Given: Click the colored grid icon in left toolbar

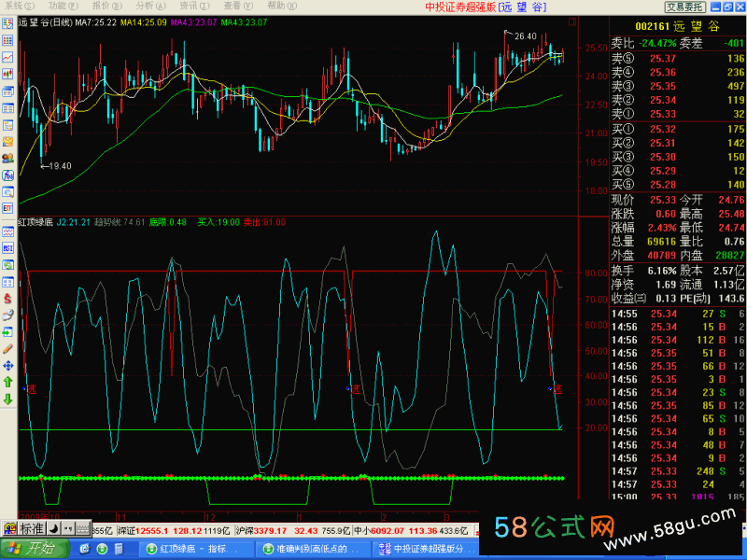Looking at the screenshot, I should (x=7, y=40).
